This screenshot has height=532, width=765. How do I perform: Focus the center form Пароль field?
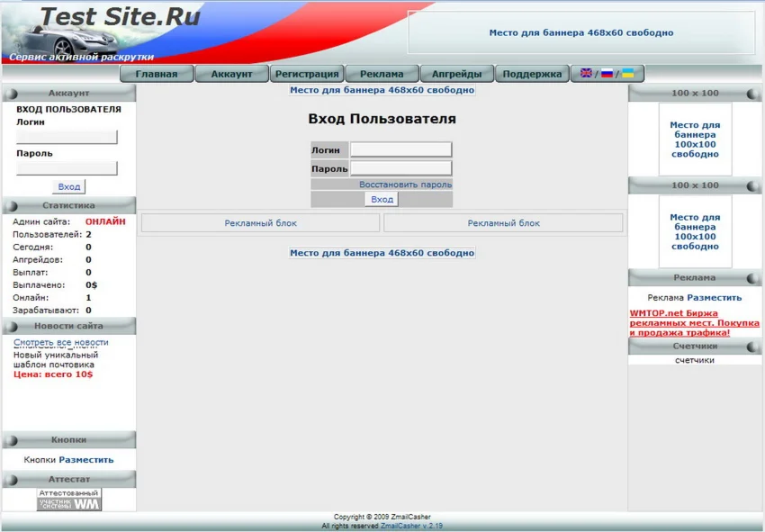click(401, 168)
